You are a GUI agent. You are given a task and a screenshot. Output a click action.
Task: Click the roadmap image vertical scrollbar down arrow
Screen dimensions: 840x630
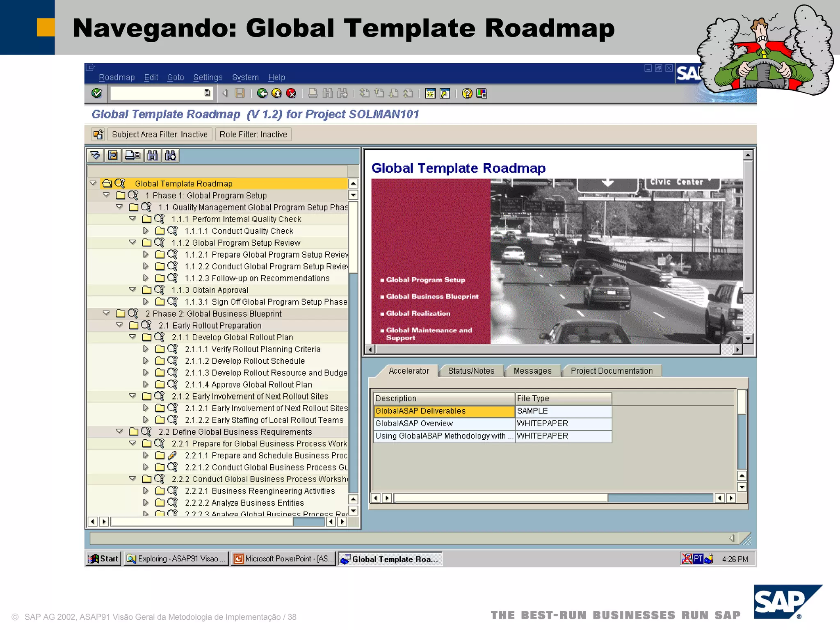coord(748,339)
